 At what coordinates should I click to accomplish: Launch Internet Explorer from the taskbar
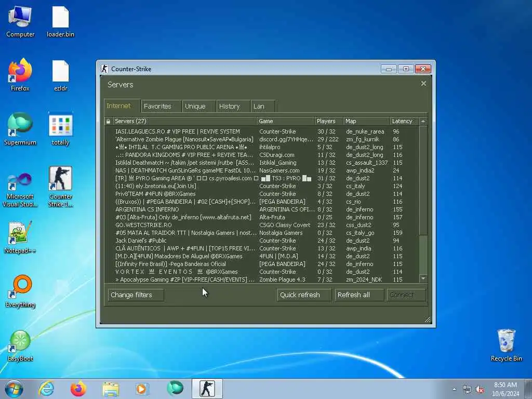[x=46, y=389]
